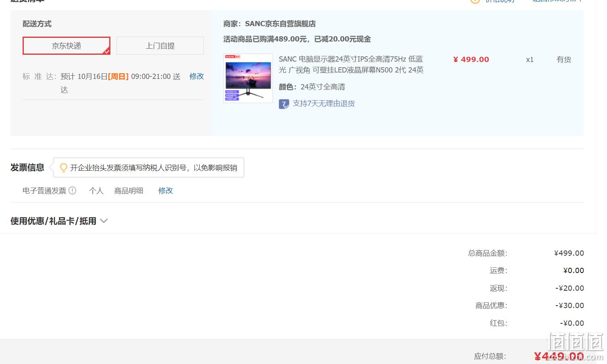Modify invoice information via 修改
This screenshot has width=607, height=364.
click(x=165, y=190)
